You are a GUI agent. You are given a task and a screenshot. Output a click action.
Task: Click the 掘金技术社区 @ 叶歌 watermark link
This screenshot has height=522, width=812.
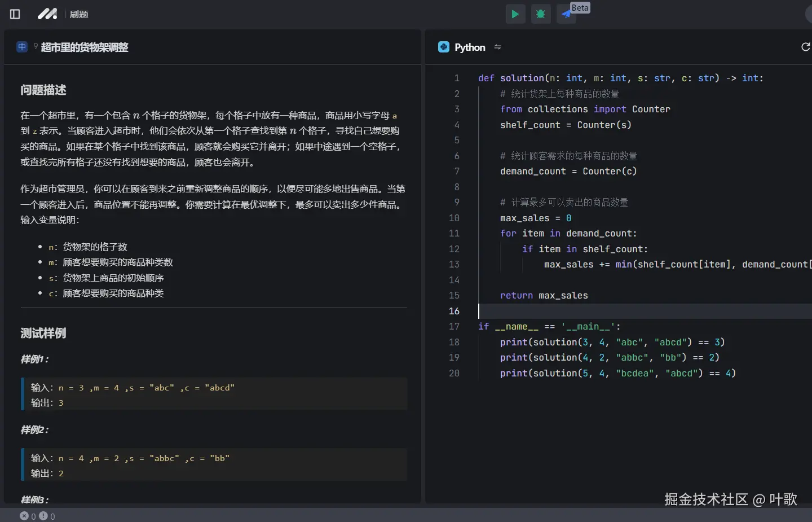(730, 499)
